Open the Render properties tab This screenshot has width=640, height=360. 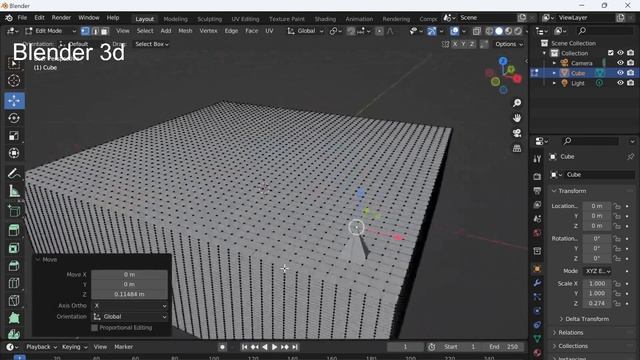coord(537,176)
